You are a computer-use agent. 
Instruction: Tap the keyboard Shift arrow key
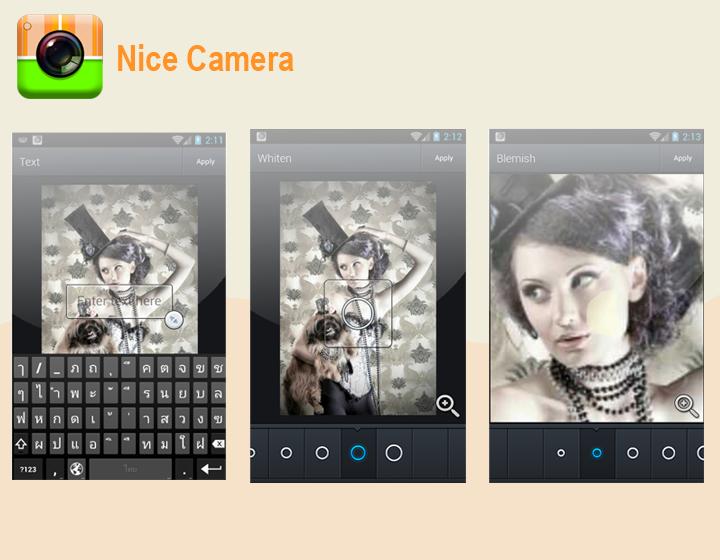(x=21, y=444)
